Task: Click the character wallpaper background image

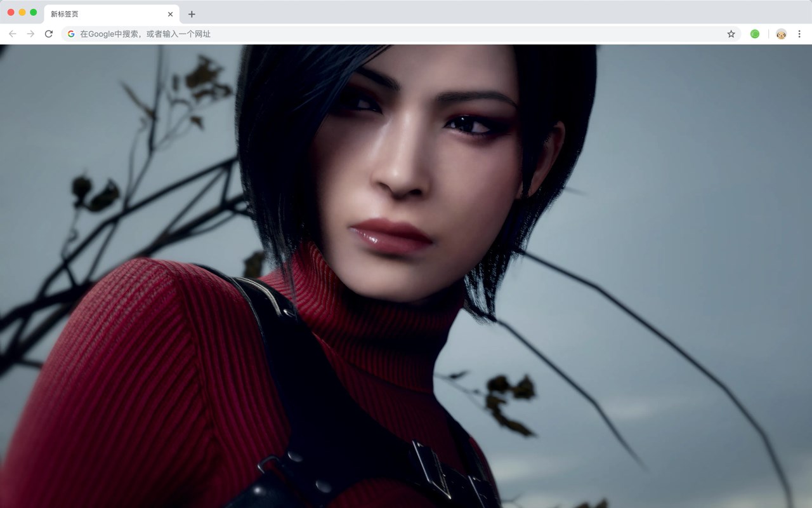Action: tap(406, 276)
